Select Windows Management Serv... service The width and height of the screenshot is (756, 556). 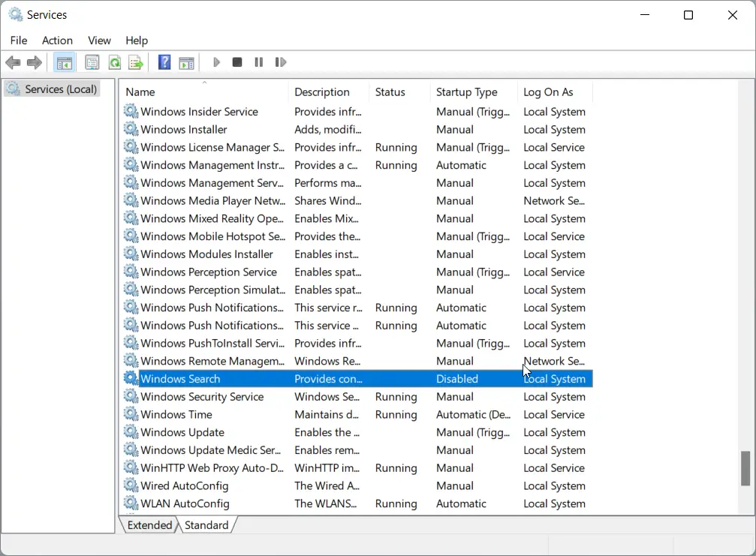[x=212, y=183]
